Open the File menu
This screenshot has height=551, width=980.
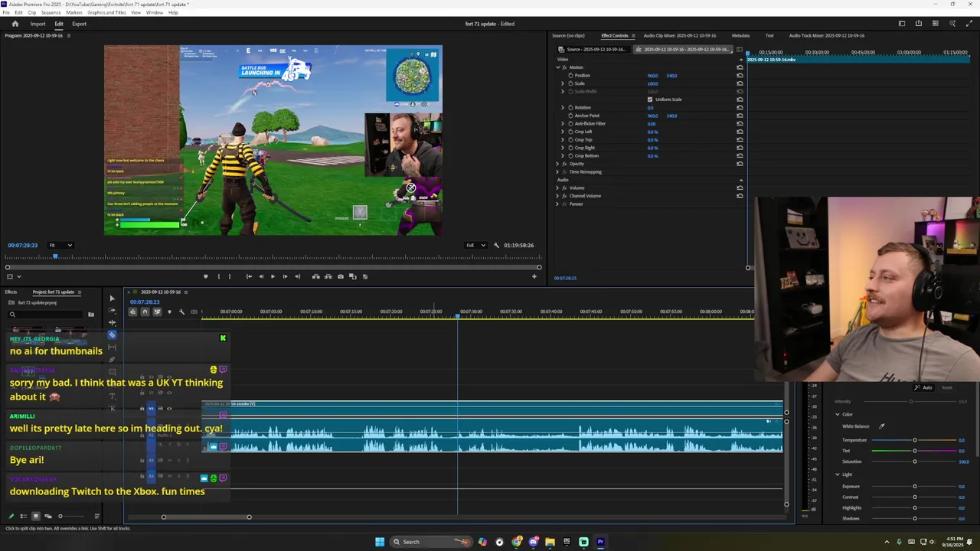point(6,12)
